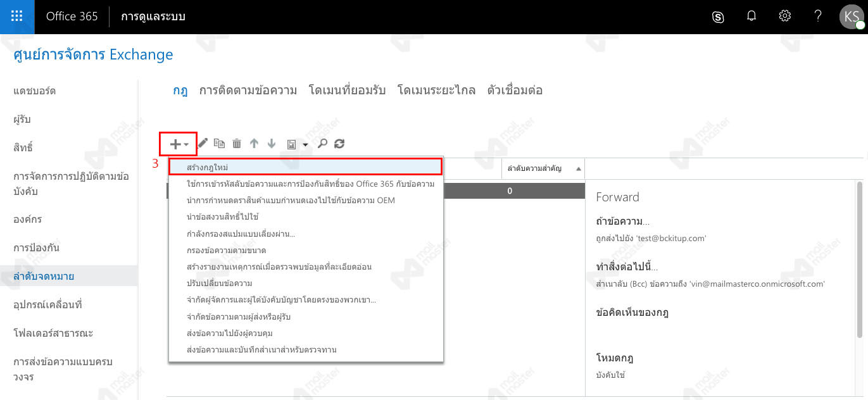Click the copy rule icon
This screenshot has width=868, height=400.
click(219, 144)
